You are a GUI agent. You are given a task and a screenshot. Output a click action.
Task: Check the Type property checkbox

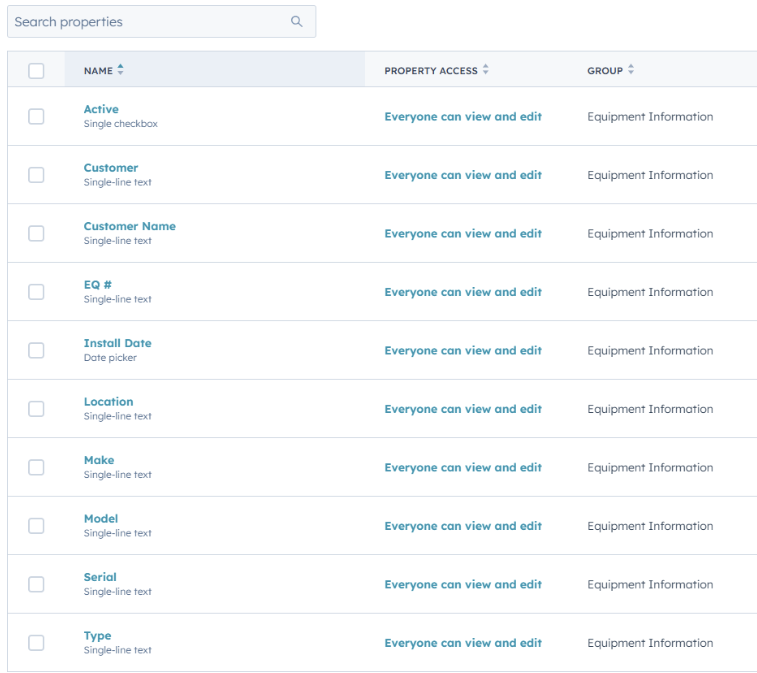click(36, 643)
